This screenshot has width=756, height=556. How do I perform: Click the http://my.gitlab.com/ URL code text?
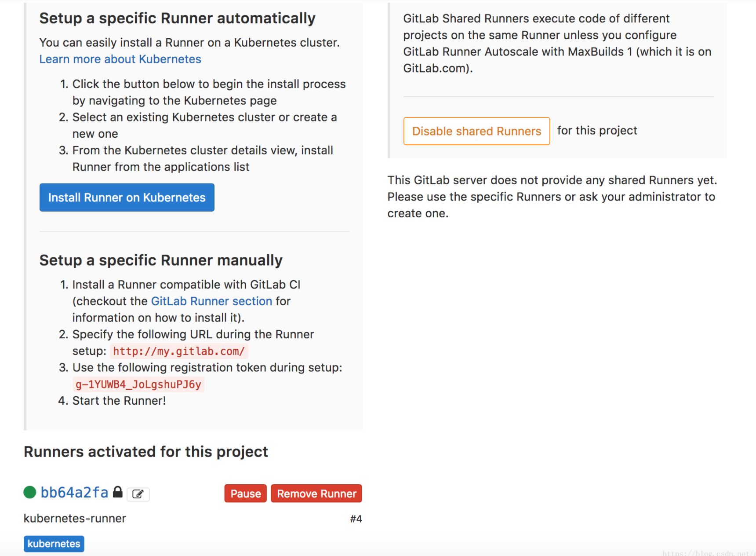pyautogui.click(x=179, y=351)
